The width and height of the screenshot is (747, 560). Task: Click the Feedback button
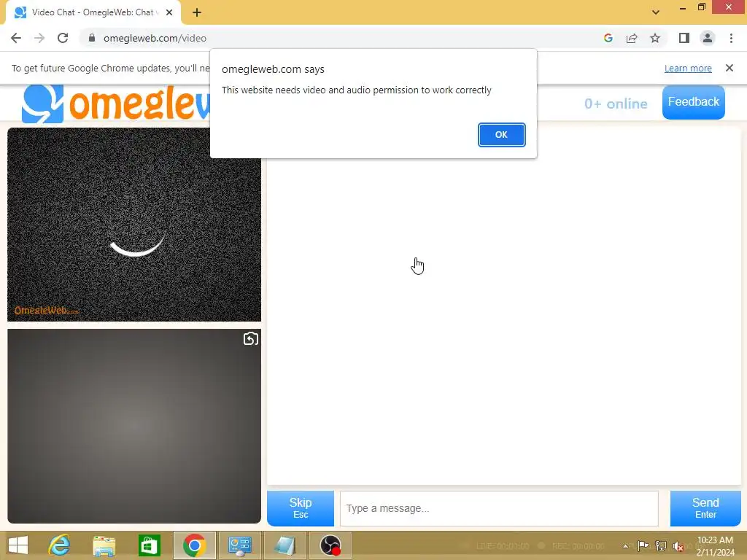click(693, 102)
